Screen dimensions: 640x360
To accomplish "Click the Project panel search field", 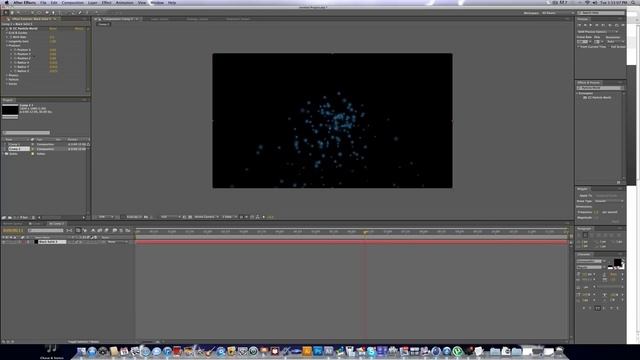I will click(27, 133).
